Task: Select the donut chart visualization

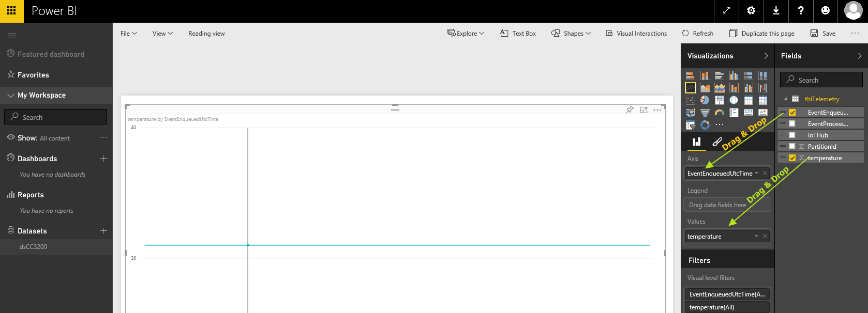Action: (x=705, y=125)
